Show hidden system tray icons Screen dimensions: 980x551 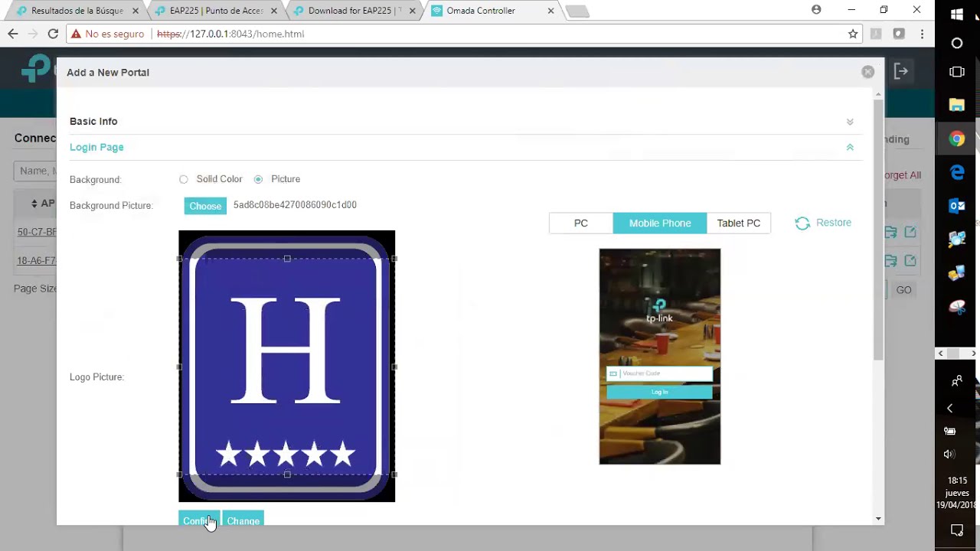click(x=950, y=408)
